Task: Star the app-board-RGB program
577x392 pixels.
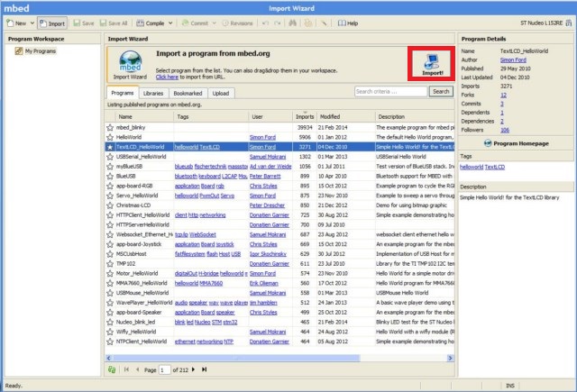Action: (x=110, y=186)
